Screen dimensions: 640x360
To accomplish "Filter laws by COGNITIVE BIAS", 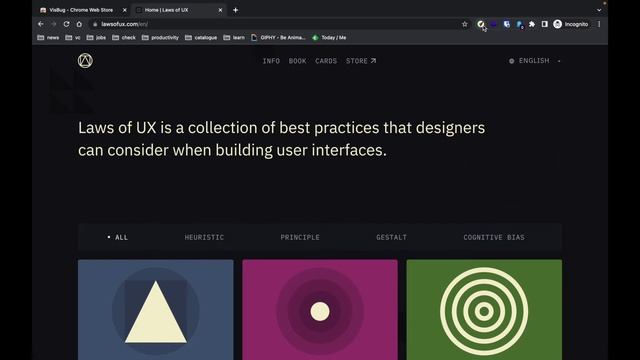I will tap(494, 237).
